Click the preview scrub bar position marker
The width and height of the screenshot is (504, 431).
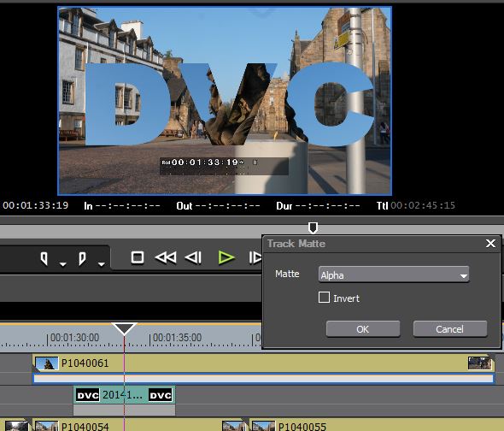point(313,227)
